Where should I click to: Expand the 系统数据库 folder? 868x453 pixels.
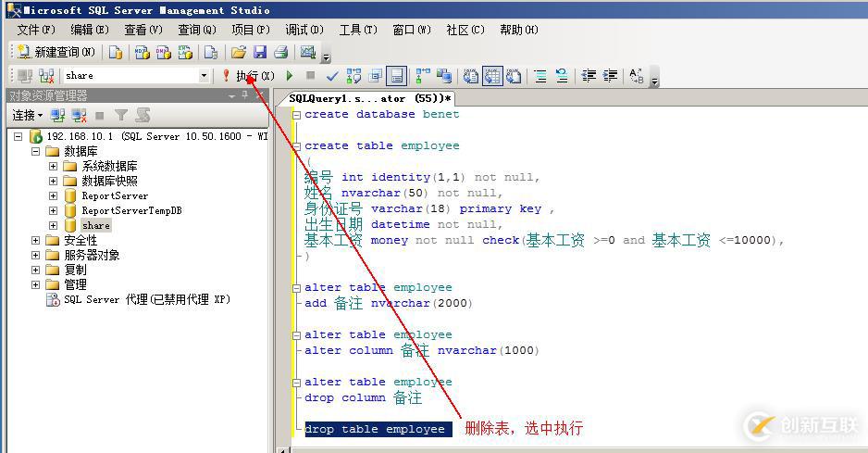click(x=53, y=166)
